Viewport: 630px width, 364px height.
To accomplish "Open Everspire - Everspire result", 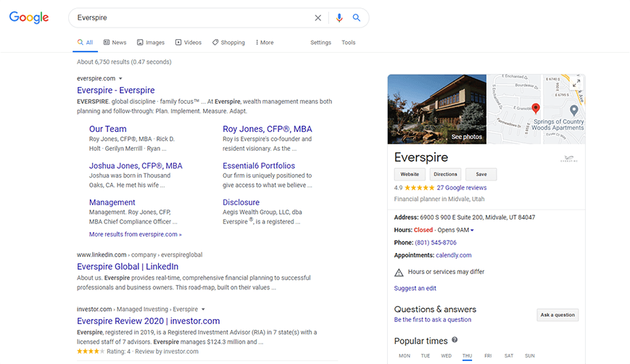I will pos(116,91).
